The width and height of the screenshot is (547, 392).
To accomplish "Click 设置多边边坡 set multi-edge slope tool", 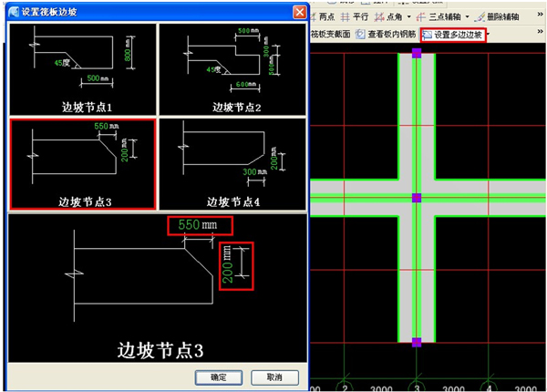I will (x=453, y=35).
